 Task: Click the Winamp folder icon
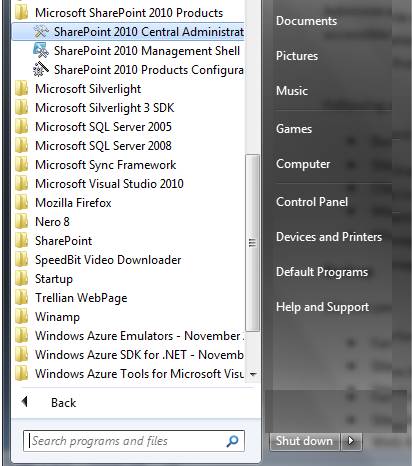(22, 316)
